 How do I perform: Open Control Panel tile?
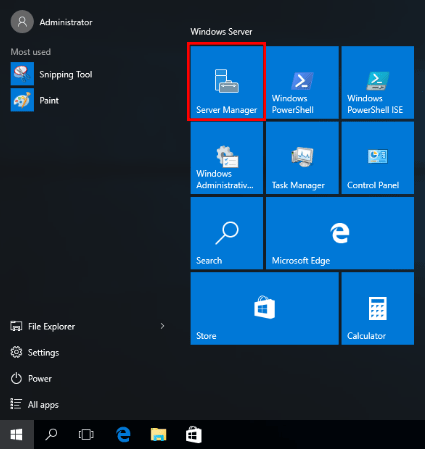point(378,158)
